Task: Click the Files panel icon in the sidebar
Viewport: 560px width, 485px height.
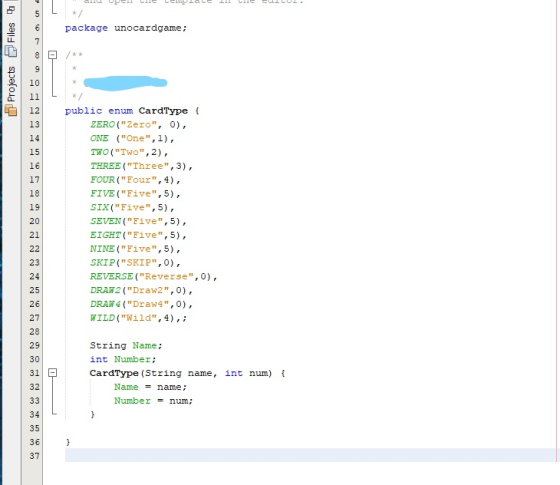Action: click(x=11, y=51)
